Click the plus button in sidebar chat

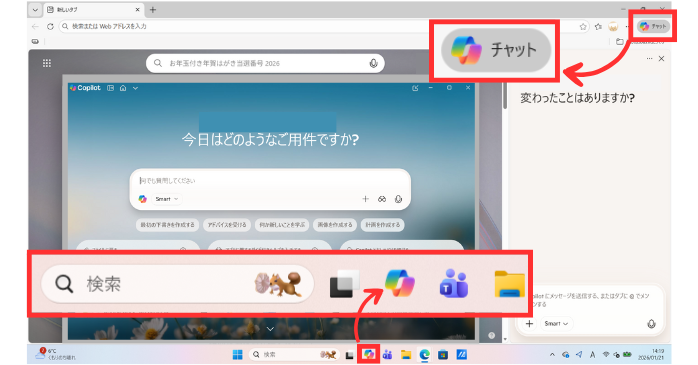click(x=529, y=324)
